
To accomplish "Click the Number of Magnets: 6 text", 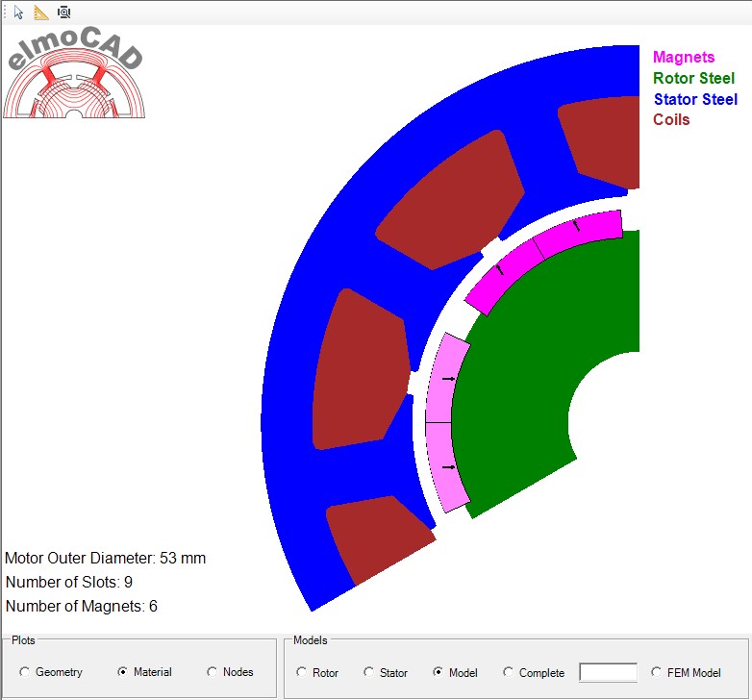I will click(x=81, y=606).
